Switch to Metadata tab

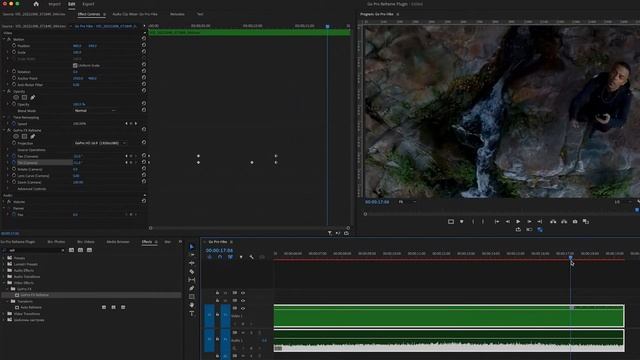[177, 14]
